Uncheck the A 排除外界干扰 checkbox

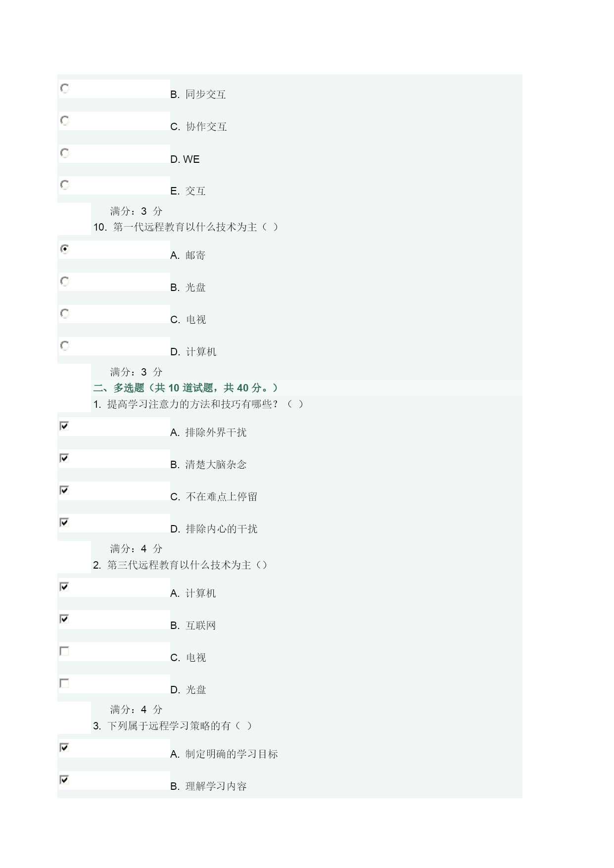click(x=64, y=426)
